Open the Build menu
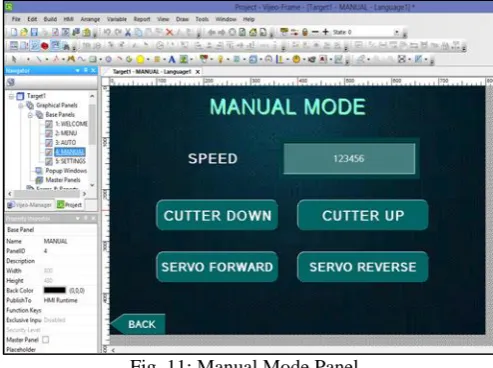Image resolution: width=493 pixels, height=368 pixels. coord(50,19)
